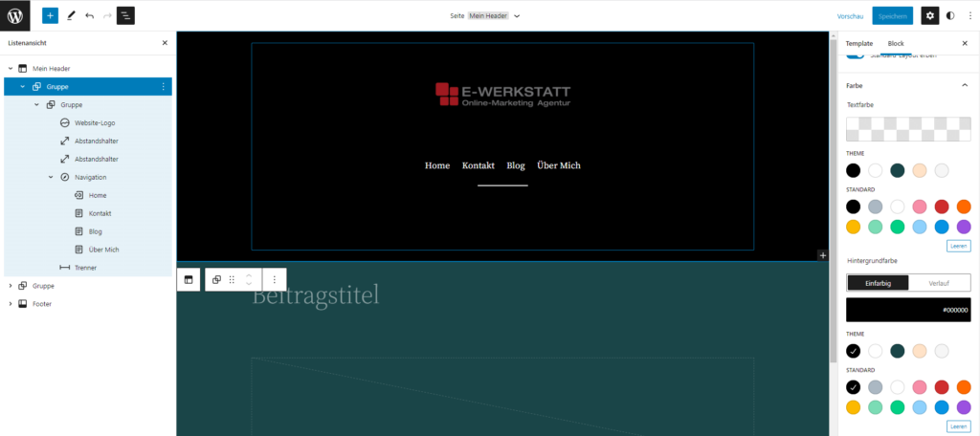Screen dimensions: 980x436
Task: Click the template part icon in block toolbar
Action: 189,280
